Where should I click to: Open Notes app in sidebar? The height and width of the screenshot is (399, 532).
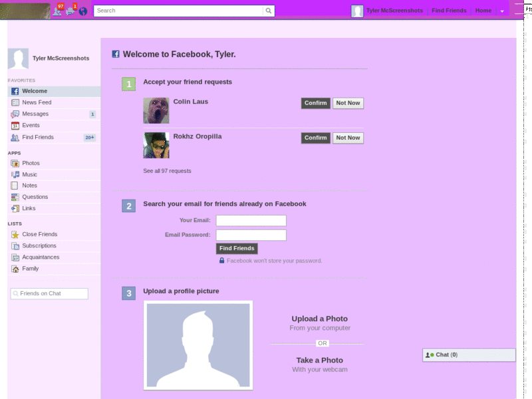coord(54,186)
